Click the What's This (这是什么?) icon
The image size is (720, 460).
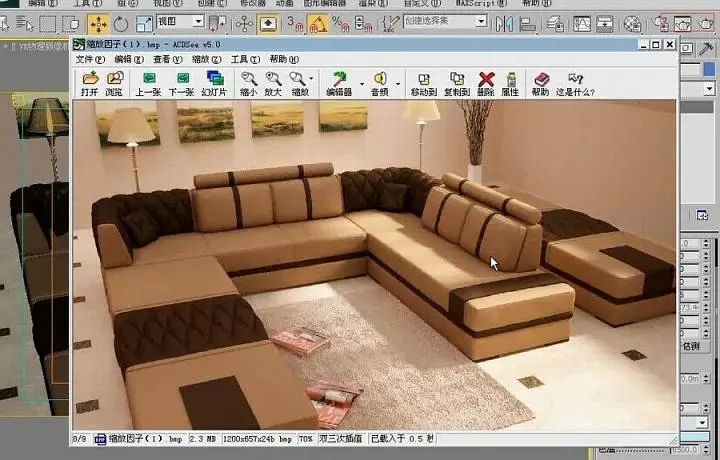575,83
